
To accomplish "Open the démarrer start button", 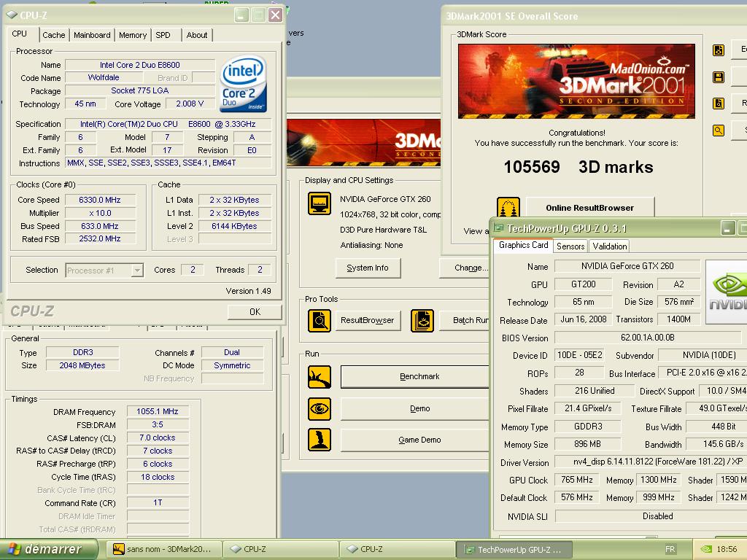I will coord(48,549).
